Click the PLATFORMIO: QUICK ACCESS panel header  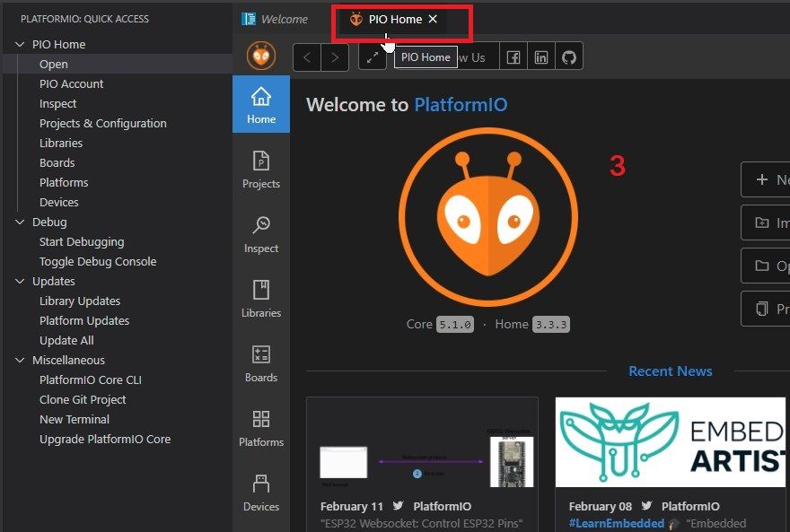pyautogui.click(x=84, y=19)
